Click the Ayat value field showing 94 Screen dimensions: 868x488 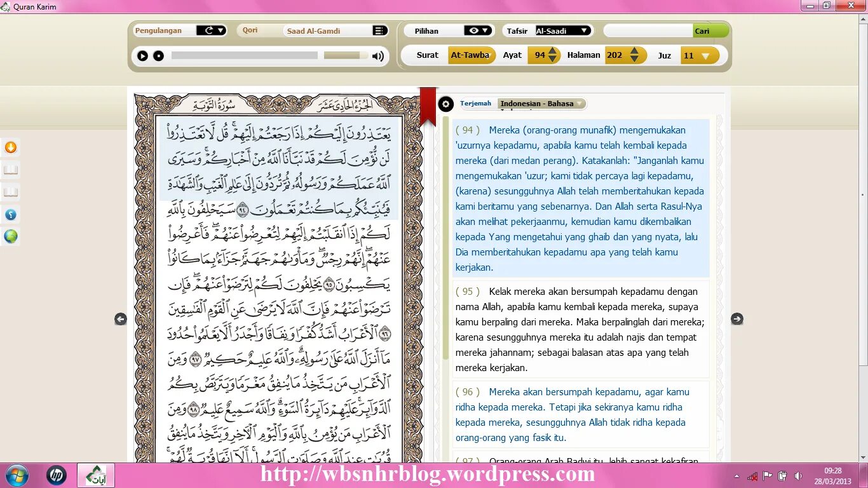[539, 55]
